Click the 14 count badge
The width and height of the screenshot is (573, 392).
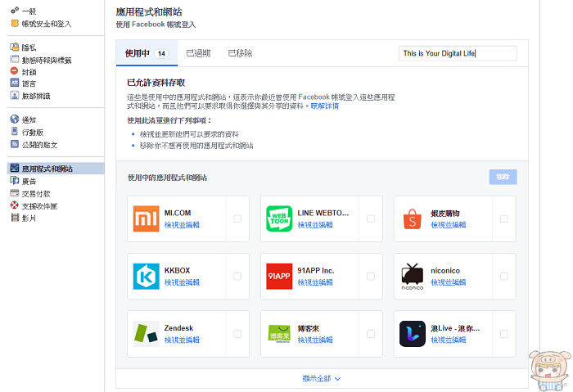coord(161,54)
